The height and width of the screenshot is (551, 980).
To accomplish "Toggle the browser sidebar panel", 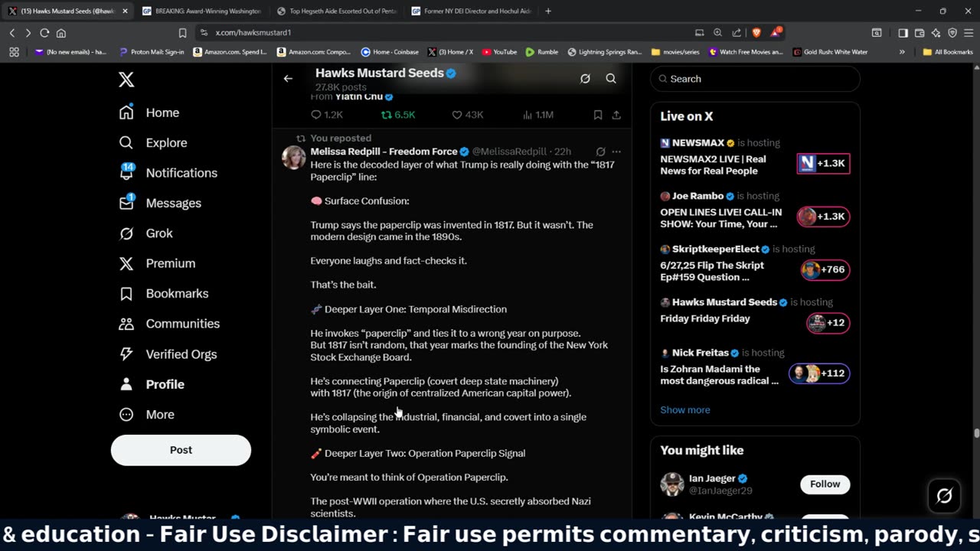I will (903, 33).
